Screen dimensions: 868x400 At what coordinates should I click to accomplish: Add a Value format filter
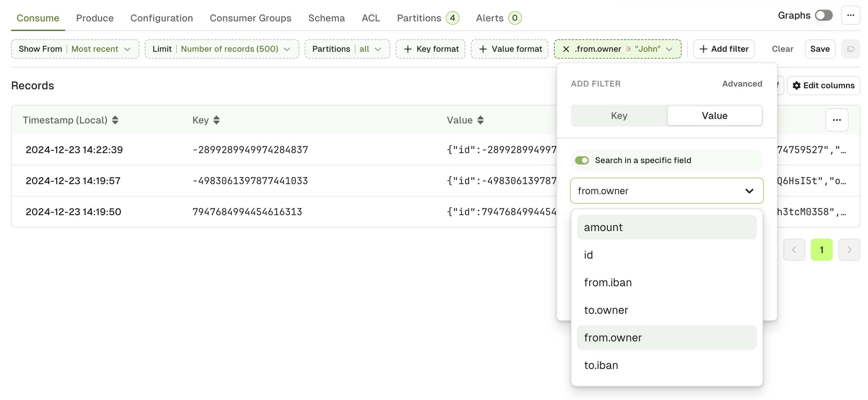[x=509, y=49]
